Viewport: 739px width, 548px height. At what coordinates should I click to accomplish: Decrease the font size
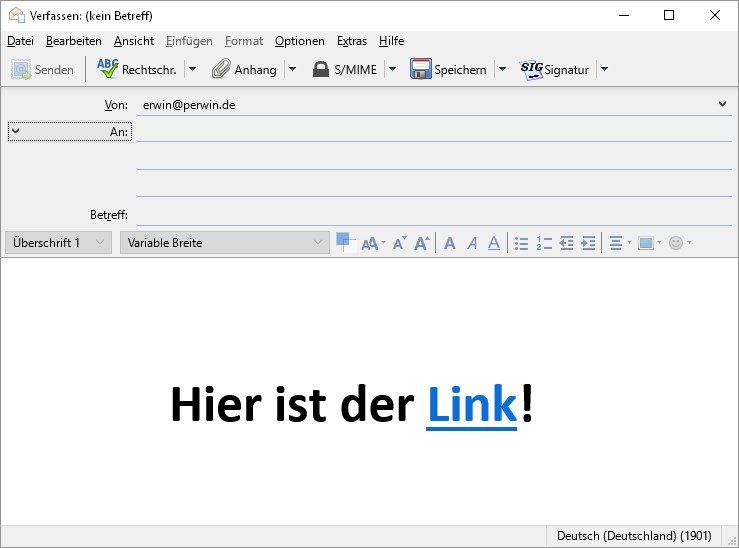coord(400,243)
